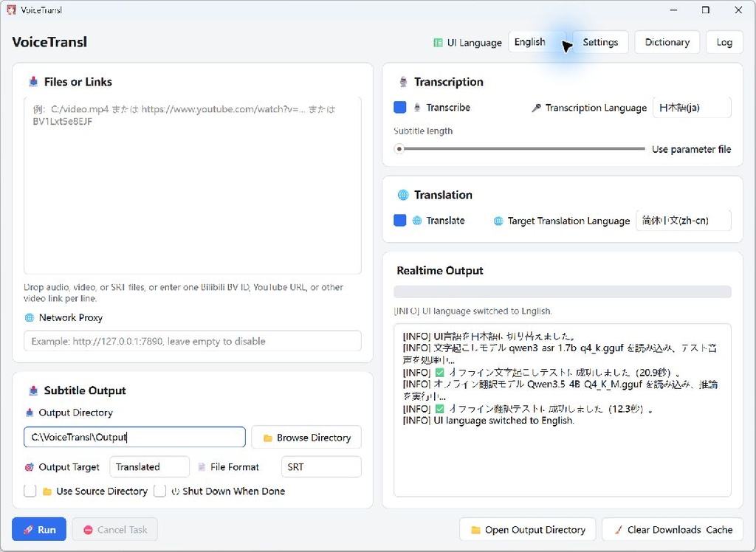Image resolution: width=756 pixels, height=552 pixels.
Task: Click the Network Proxy globe icon
Action: (x=30, y=318)
